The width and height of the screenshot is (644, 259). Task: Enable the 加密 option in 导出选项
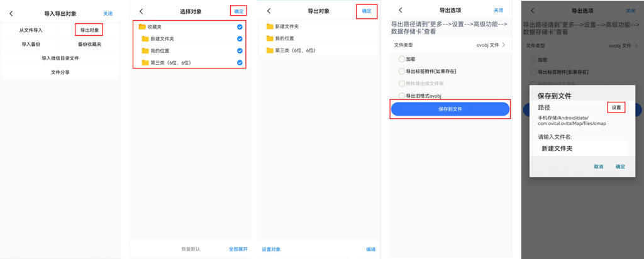coord(402,58)
